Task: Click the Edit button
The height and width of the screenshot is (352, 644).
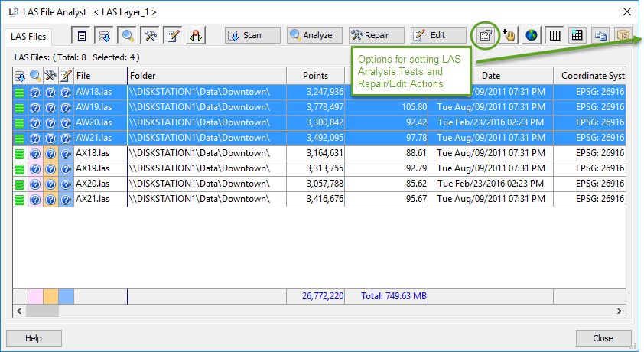Action: pos(439,35)
